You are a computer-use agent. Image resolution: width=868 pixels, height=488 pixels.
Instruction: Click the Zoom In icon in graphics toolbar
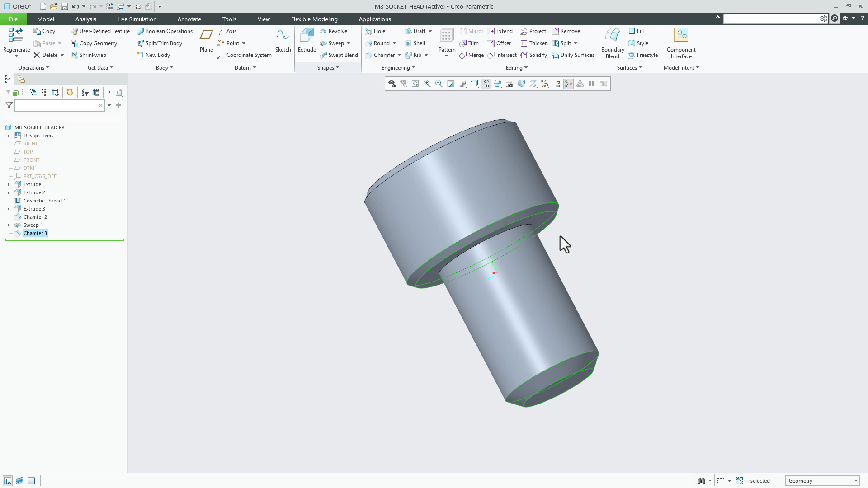coord(427,84)
